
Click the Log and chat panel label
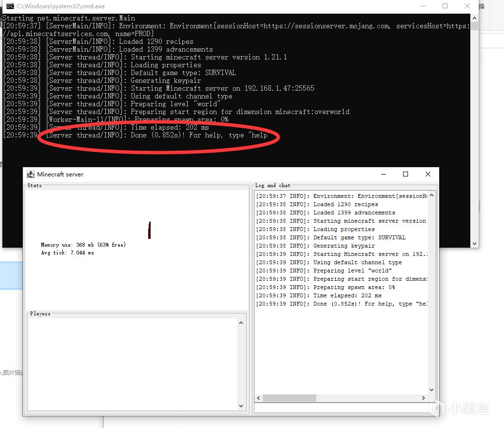tap(272, 186)
